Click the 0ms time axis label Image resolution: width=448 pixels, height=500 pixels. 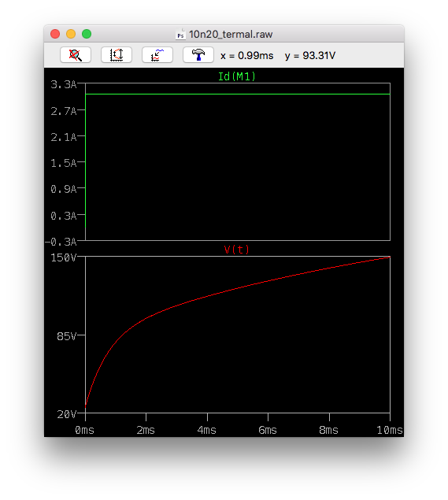[84, 430]
